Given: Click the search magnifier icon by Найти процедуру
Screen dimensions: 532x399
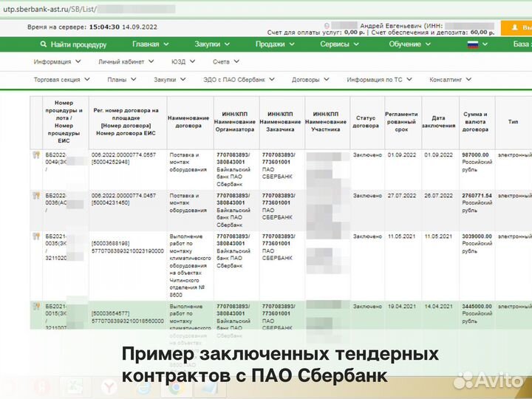Looking at the screenshot, I should 43,44.
